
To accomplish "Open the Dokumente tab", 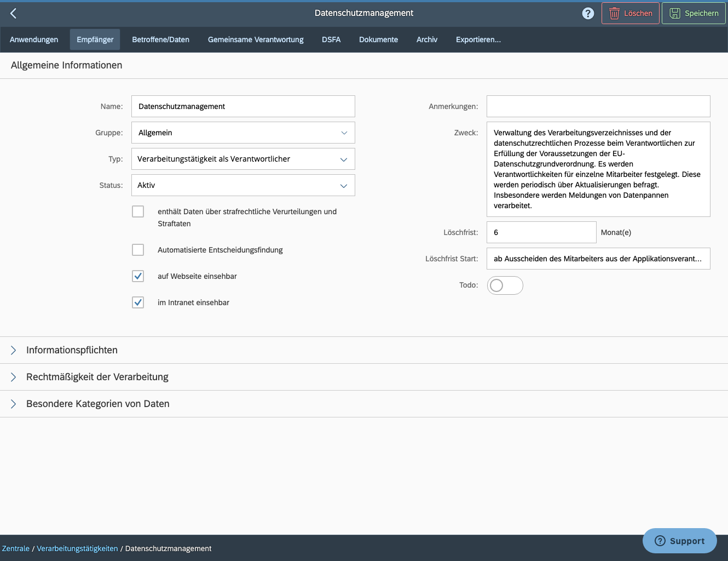I will click(378, 39).
